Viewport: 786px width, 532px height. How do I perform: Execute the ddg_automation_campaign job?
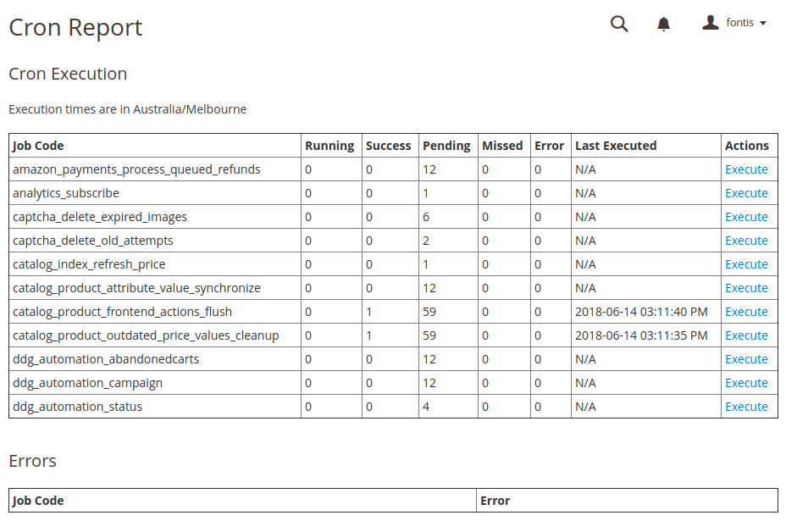click(746, 383)
